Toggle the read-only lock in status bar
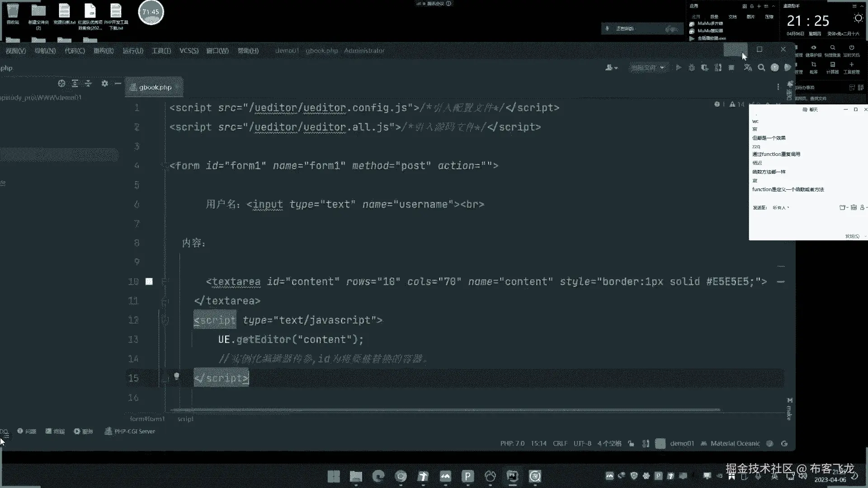This screenshot has height=488, width=868. (x=631, y=444)
